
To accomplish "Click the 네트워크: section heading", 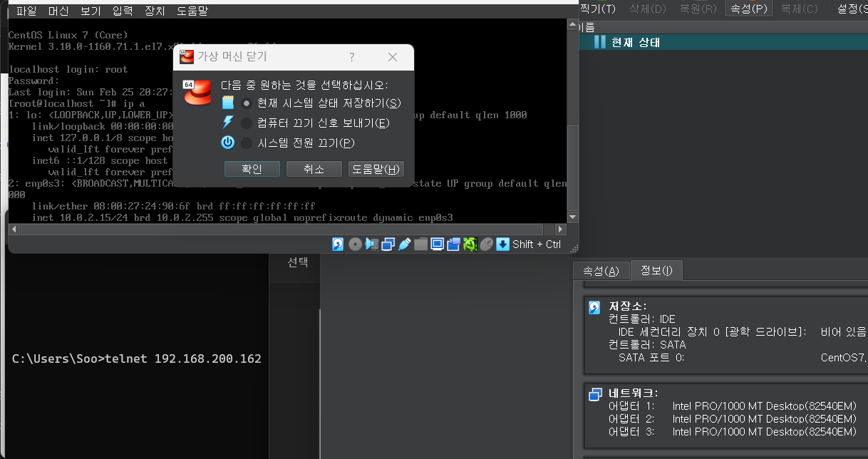I will coord(634,393).
